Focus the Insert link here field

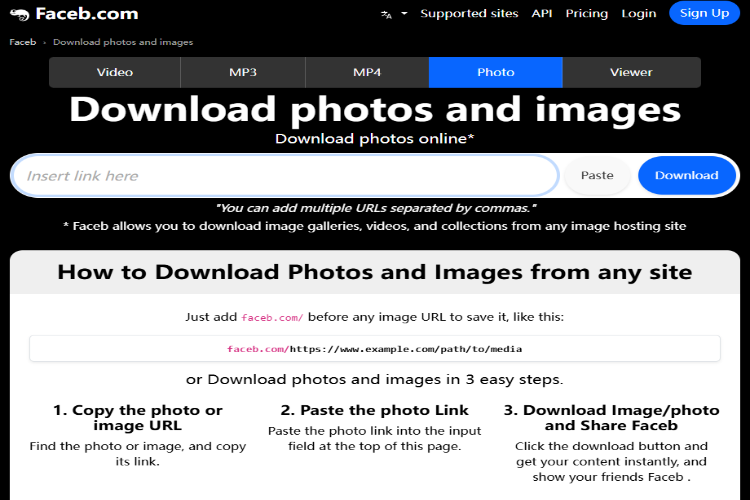285,176
